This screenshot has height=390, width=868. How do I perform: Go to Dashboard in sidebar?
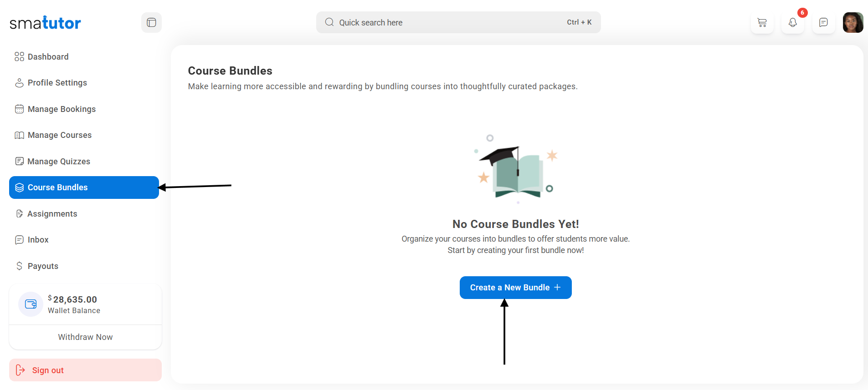coord(48,57)
